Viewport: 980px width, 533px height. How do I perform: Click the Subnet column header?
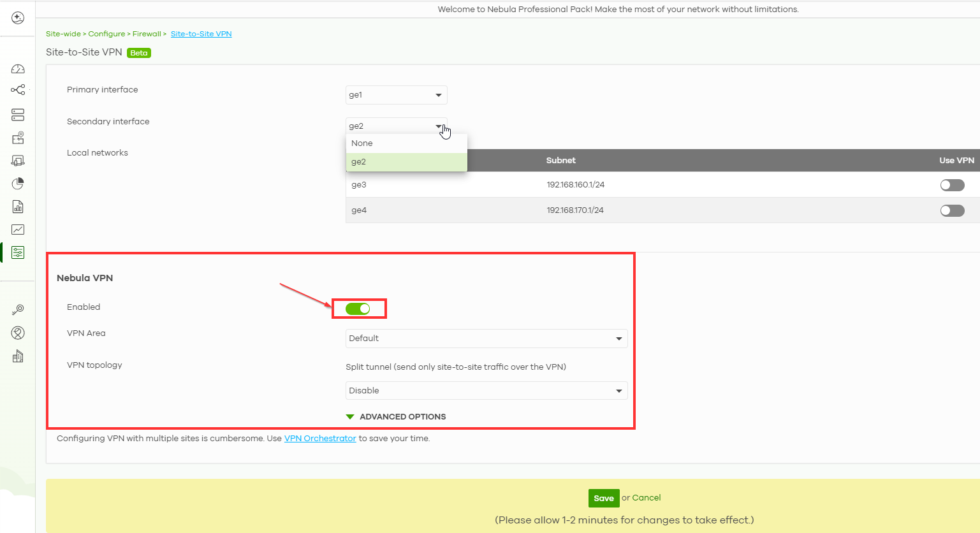561,161
